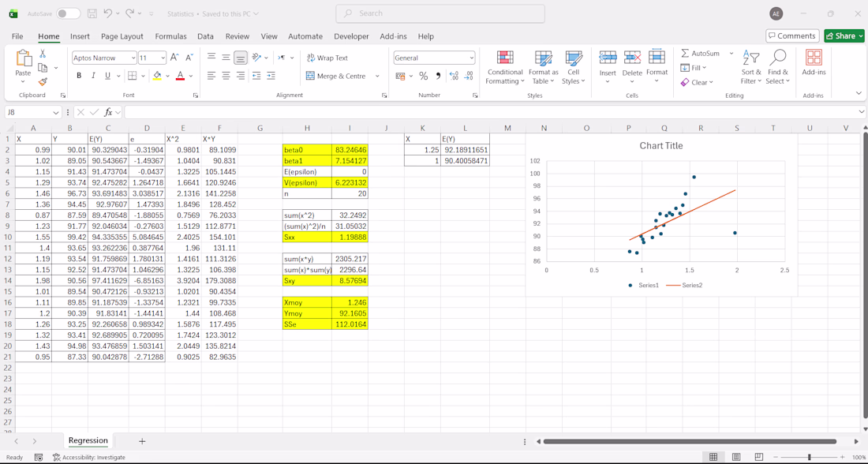Image resolution: width=868 pixels, height=464 pixels.
Task: Apply percent style format
Action: (x=424, y=76)
